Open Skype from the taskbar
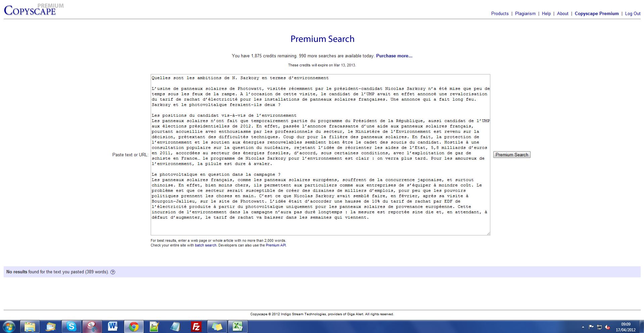Screen dimensions: 644x333 point(71,326)
